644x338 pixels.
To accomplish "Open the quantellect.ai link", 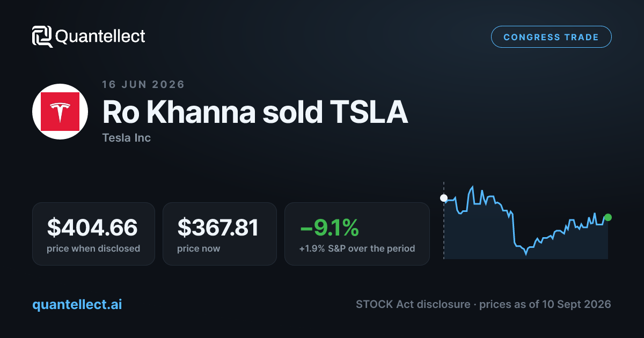I will pyautogui.click(x=77, y=305).
